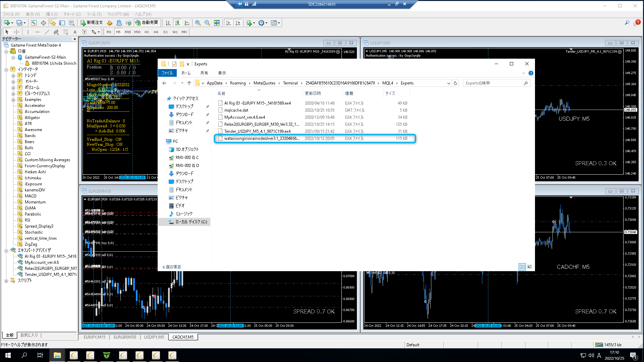Open the Market Watch panel icon
This screenshot has height=362, width=644.
[x=34, y=23]
